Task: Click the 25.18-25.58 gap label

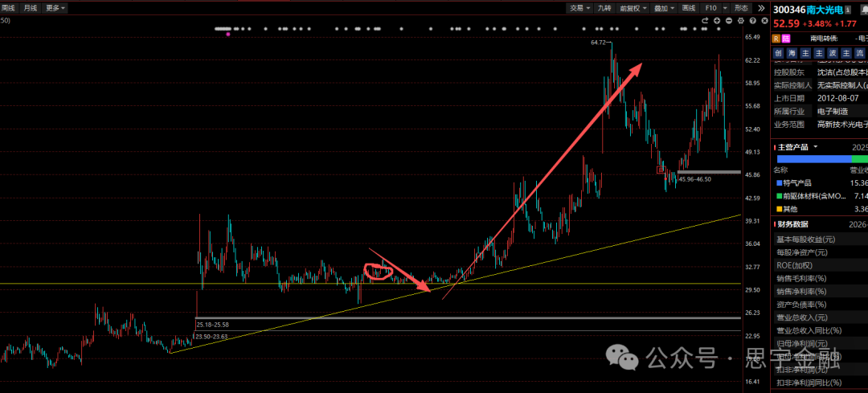Action: tap(213, 325)
